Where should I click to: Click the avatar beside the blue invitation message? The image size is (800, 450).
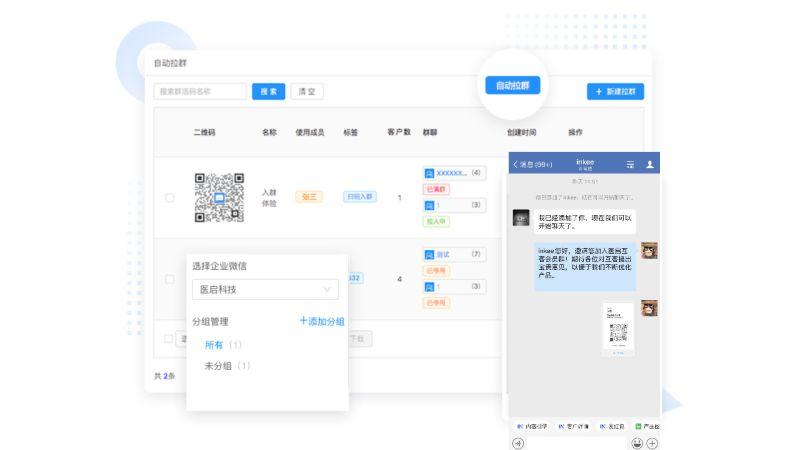(649, 251)
